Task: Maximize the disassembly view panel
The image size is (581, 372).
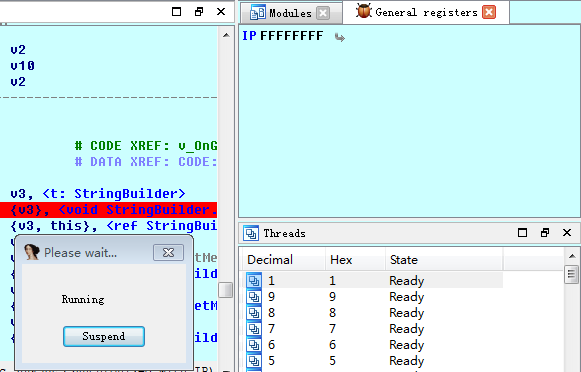Action: 177,12
